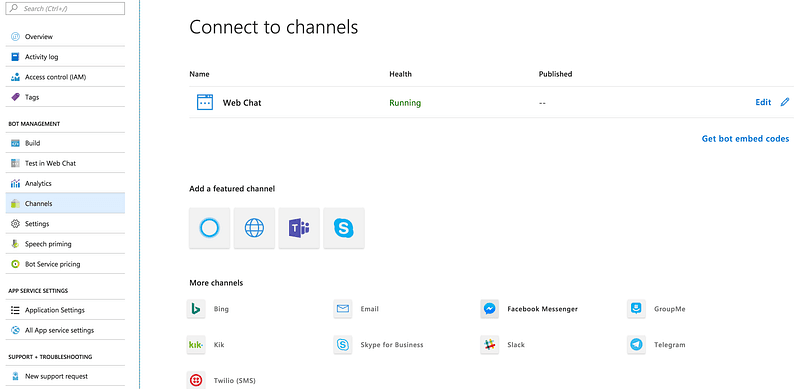Open Analytics menu item
This screenshot has height=389, width=800.
[x=65, y=183]
